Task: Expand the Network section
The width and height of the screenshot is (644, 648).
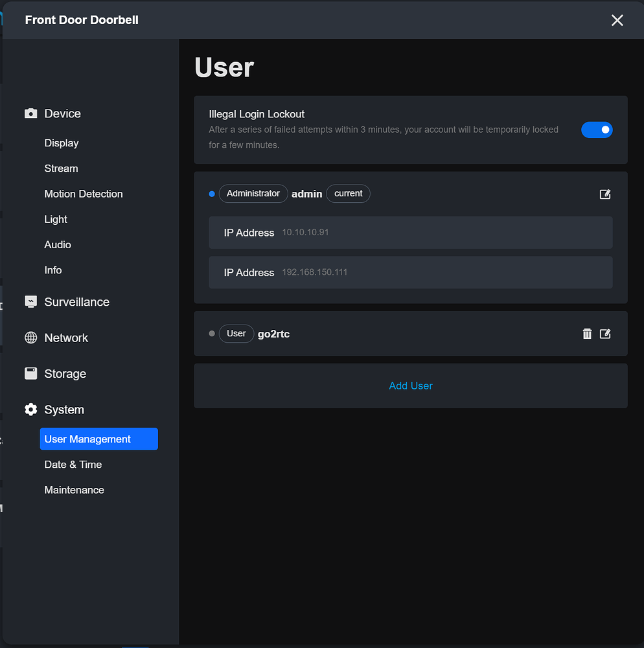Action: 65,338
